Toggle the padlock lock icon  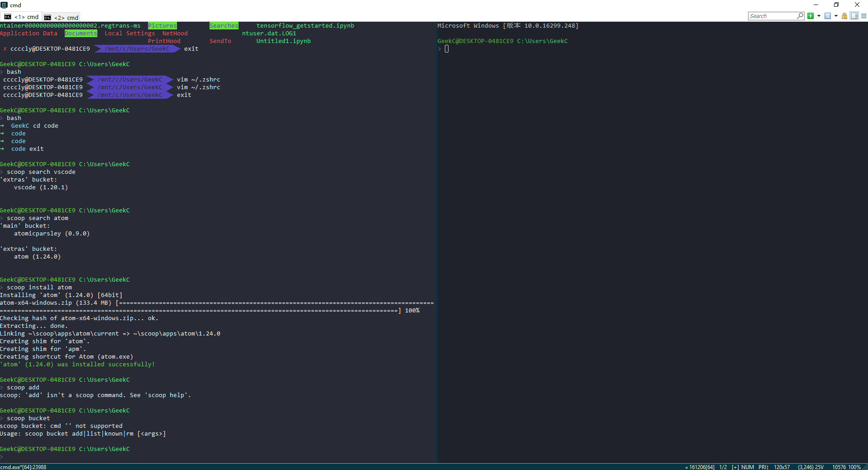(x=844, y=16)
